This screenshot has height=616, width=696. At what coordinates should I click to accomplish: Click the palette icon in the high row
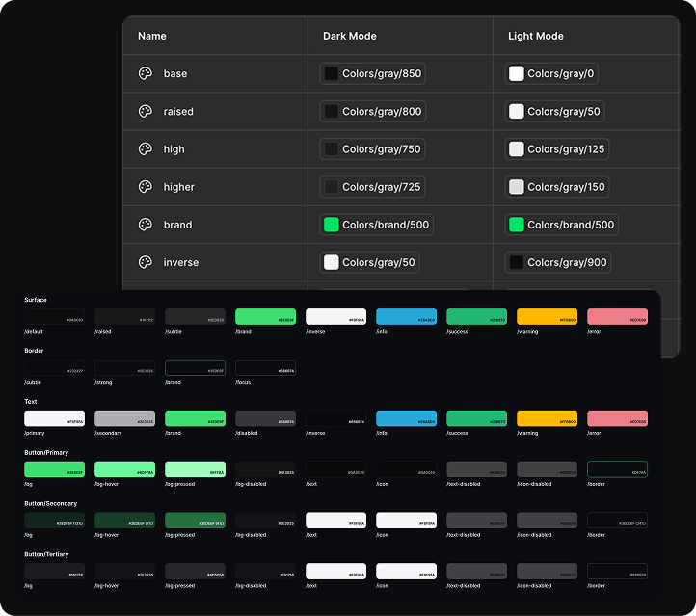tap(146, 149)
